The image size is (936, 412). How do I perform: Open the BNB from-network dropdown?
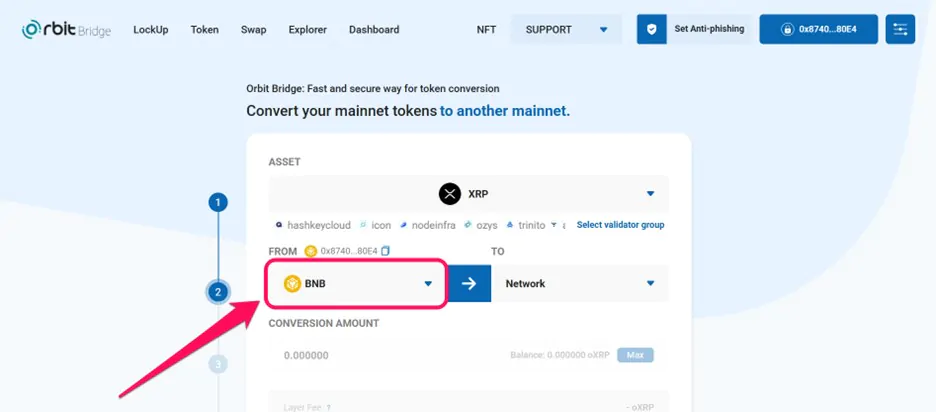click(x=356, y=284)
